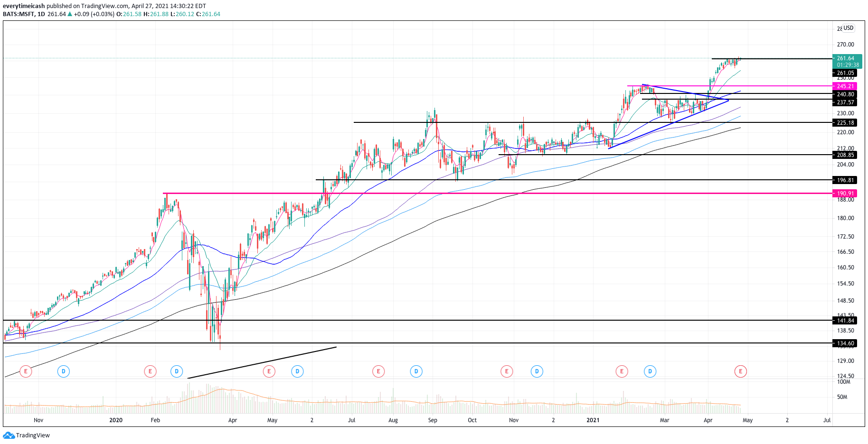Select the earnings E marker in late Jan 2021
Screen dimensions: 868x444
622,371
